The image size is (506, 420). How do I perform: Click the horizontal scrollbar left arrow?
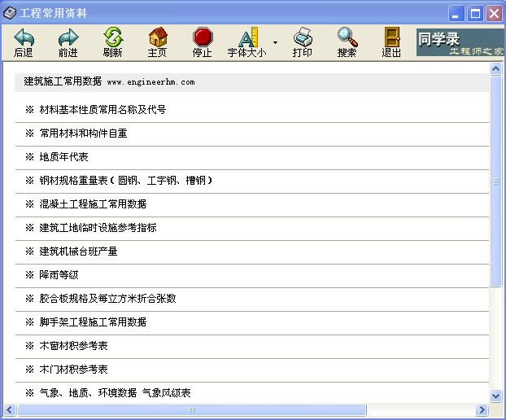[x=10, y=410]
